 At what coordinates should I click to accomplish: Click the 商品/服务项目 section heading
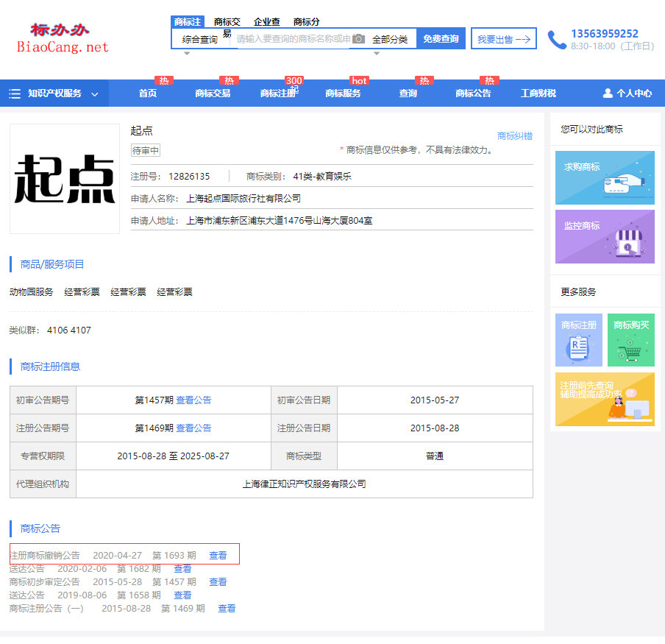(52, 264)
